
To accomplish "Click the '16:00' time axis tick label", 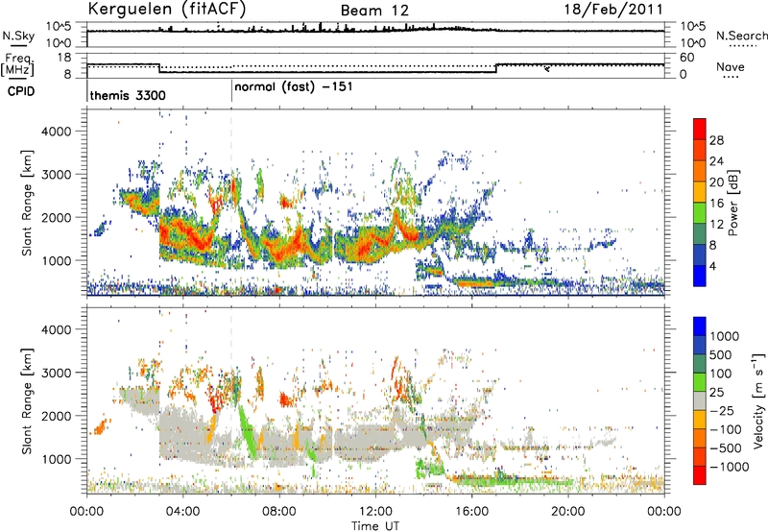I will [x=471, y=512].
